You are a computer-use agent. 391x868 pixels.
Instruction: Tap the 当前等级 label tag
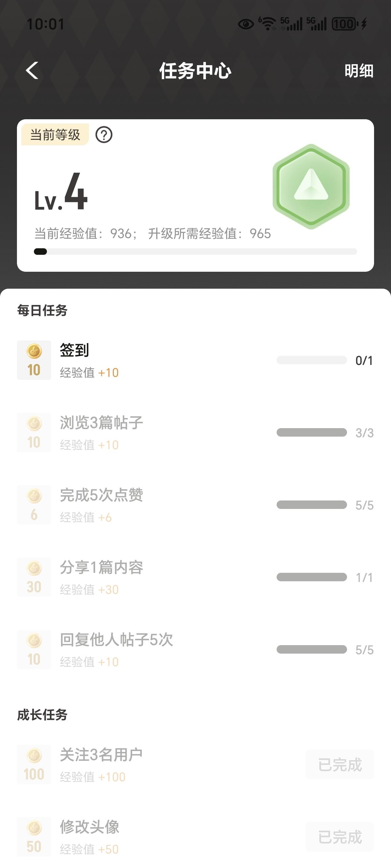click(55, 135)
